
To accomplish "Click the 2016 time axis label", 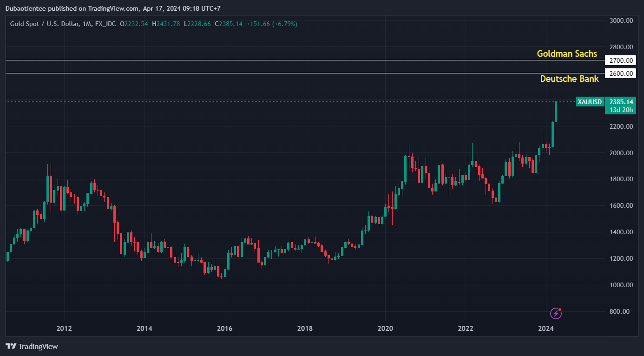I will [225, 329].
